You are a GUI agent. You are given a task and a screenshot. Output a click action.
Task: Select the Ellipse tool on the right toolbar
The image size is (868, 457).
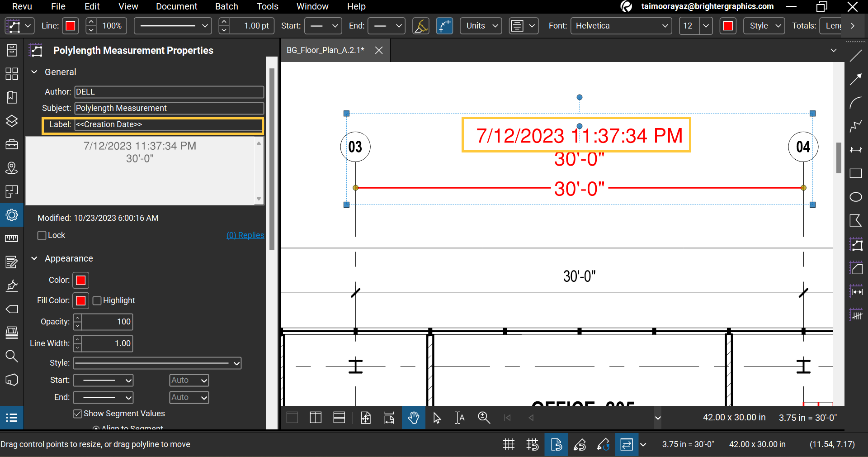[x=856, y=197]
